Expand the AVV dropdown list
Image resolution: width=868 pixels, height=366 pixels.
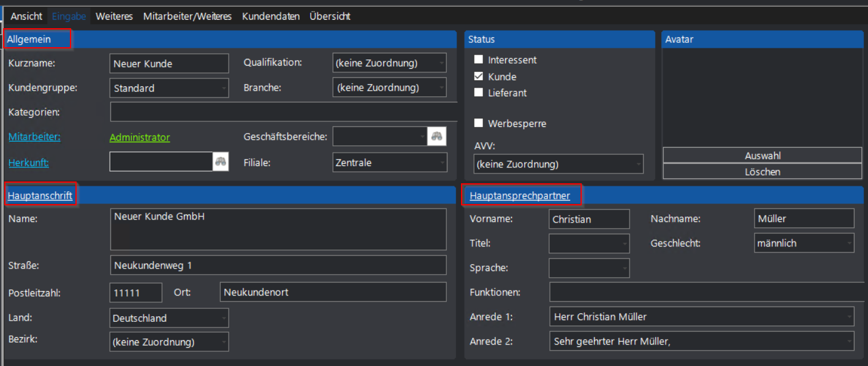pyautogui.click(x=558, y=164)
